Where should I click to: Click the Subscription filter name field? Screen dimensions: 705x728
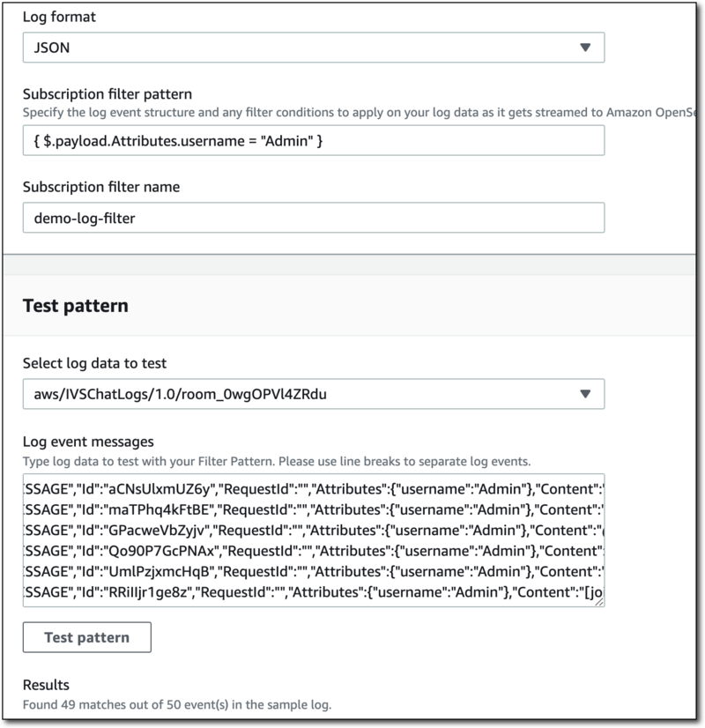pyautogui.click(x=313, y=217)
